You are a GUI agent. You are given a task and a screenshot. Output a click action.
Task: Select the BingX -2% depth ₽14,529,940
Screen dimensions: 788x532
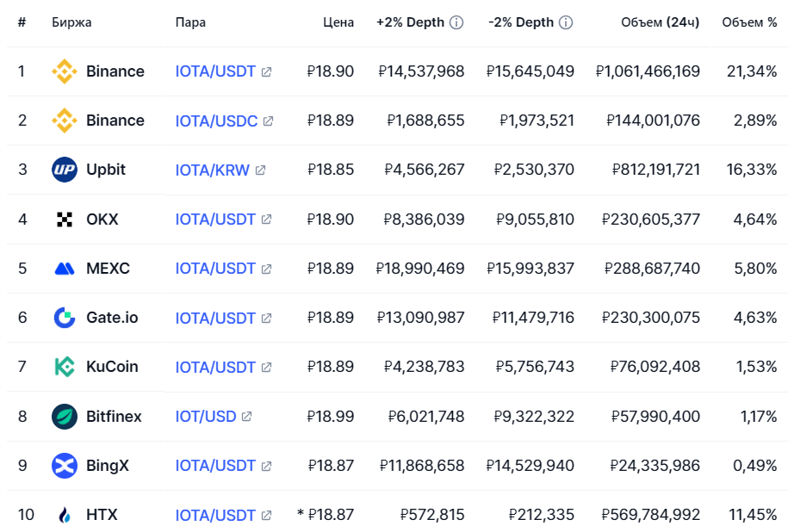tap(531, 466)
